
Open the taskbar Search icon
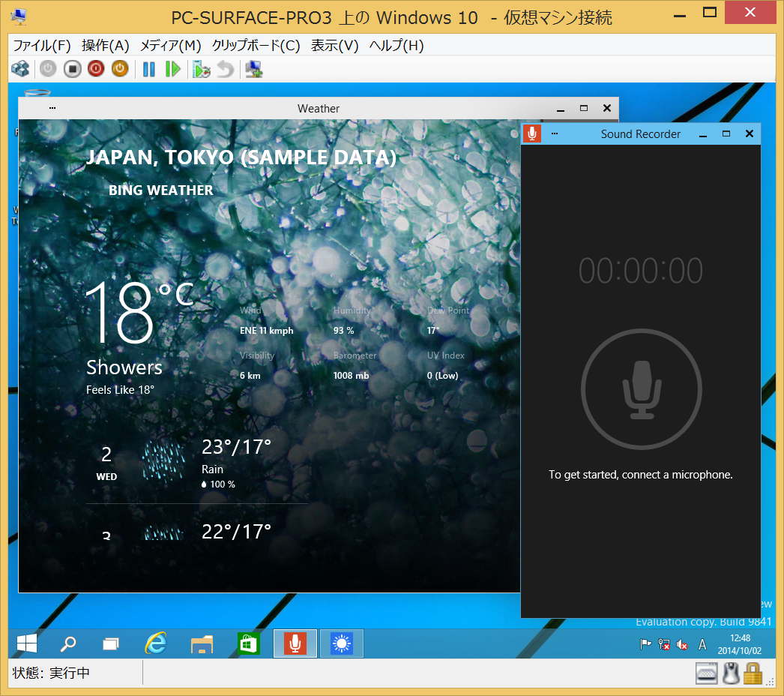pyautogui.click(x=68, y=643)
